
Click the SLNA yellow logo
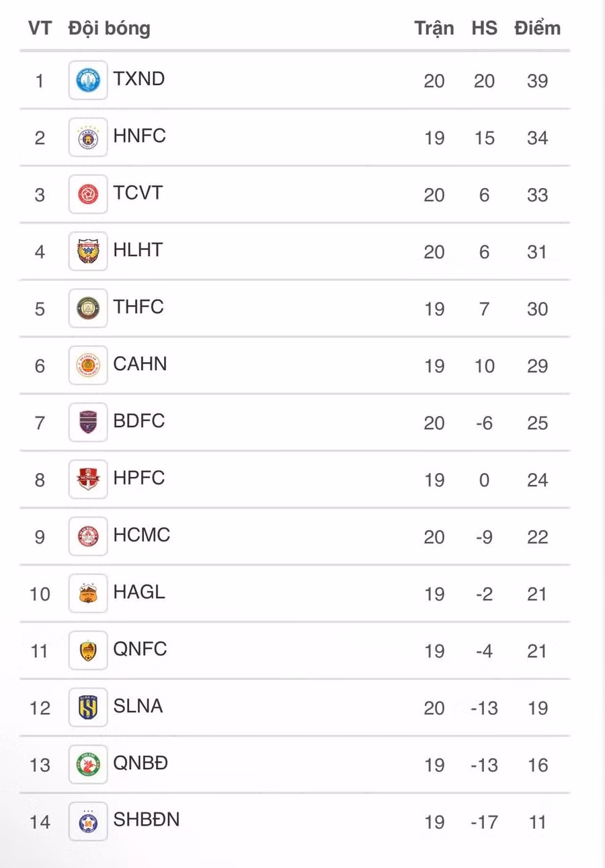tap(88, 707)
